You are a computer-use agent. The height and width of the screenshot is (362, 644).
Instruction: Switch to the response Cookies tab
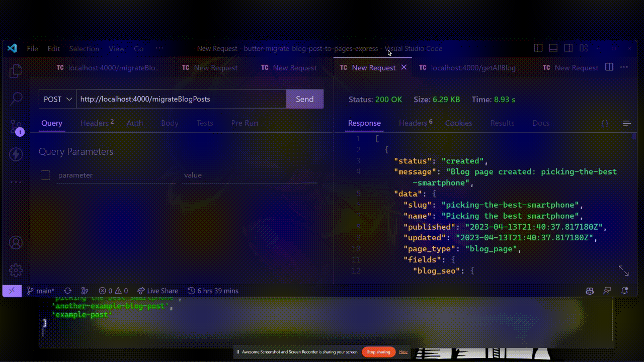point(458,123)
